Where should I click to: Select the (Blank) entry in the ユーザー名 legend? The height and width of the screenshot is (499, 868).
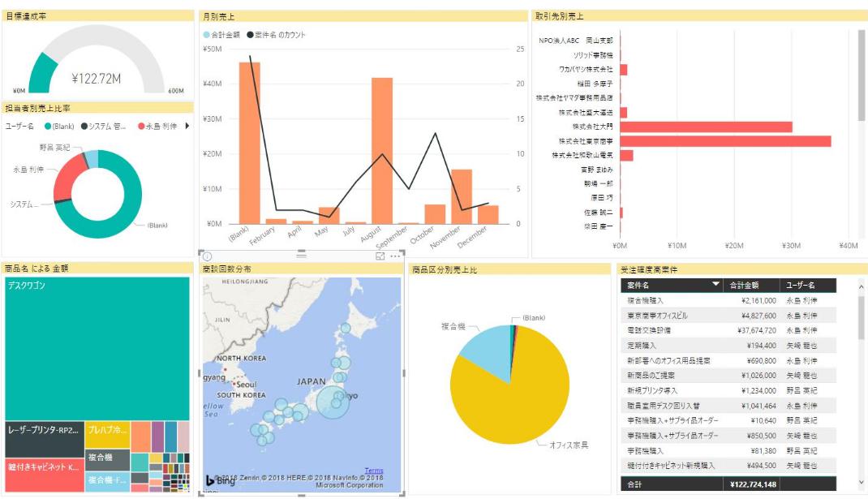tap(59, 127)
